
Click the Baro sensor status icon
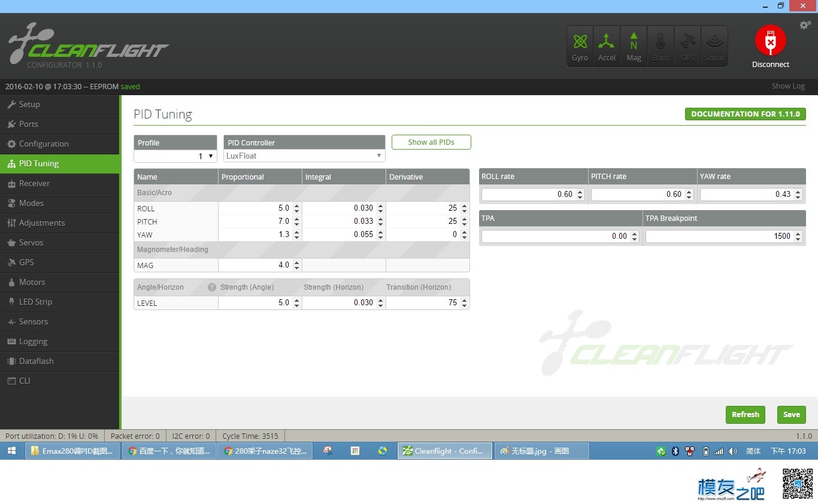tap(661, 46)
